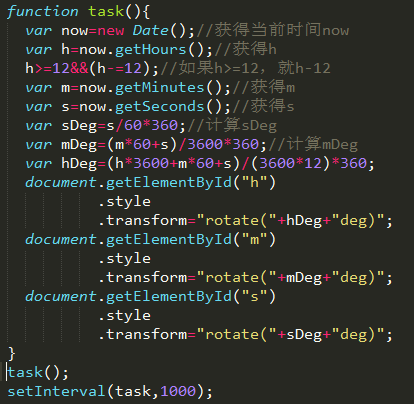Click the comment 计算mDeg
Screen dimensions: 414x404
[x=313, y=144]
